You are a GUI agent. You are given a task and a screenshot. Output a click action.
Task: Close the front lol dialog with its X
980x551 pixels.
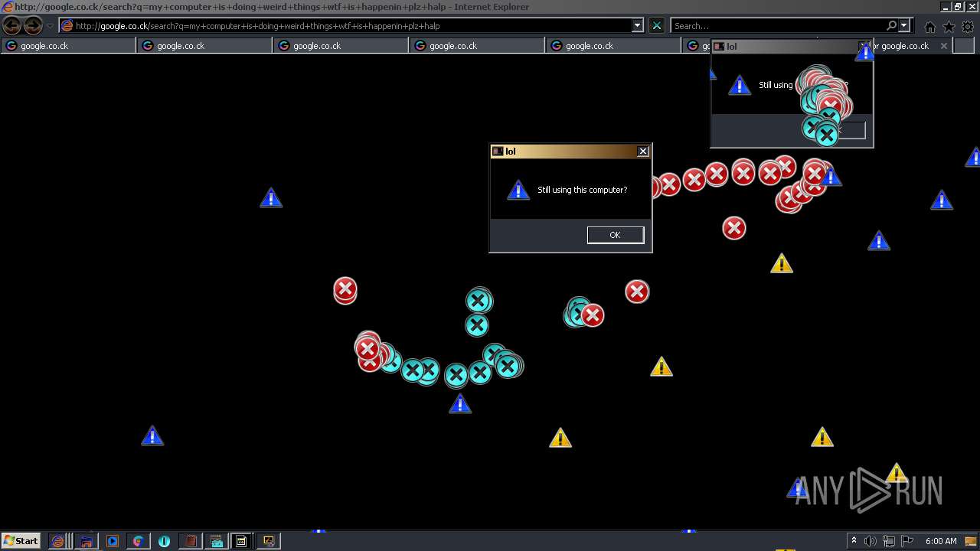click(x=643, y=152)
